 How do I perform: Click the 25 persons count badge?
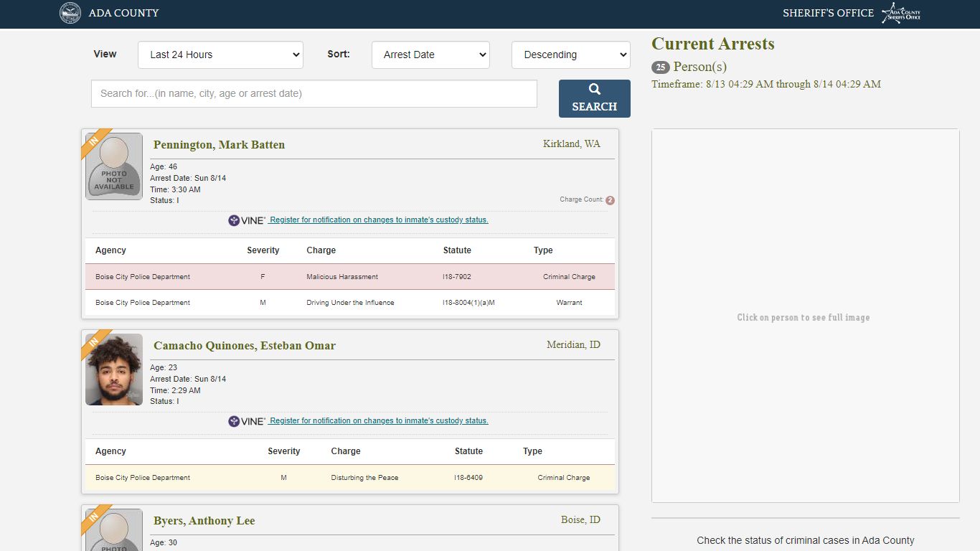pos(660,67)
